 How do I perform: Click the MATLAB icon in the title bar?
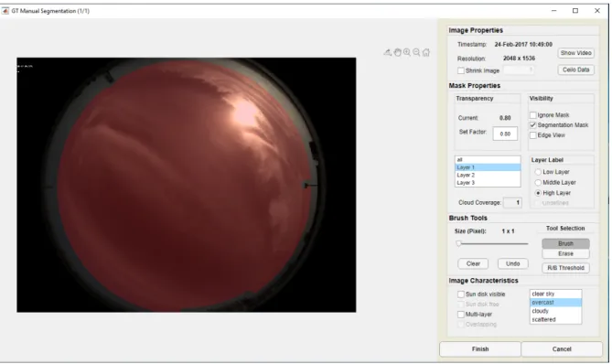pyautogui.click(x=5, y=11)
